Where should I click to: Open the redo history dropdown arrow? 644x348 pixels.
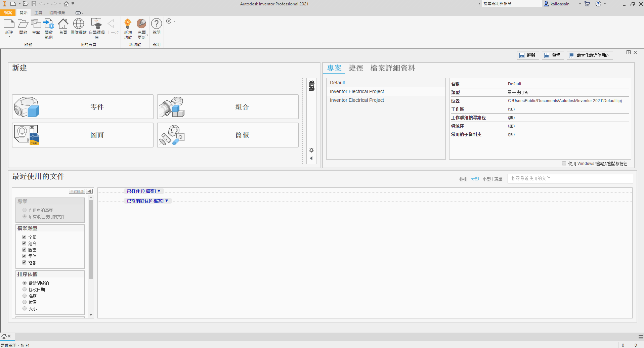click(60, 4)
